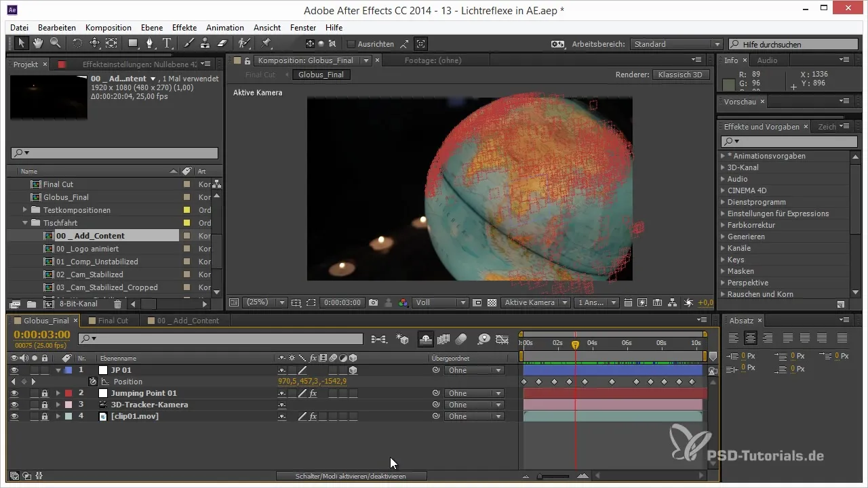Open the Voll resolution dropdown
The height and width of the screenshot is (488, 868).
[441, 303]
